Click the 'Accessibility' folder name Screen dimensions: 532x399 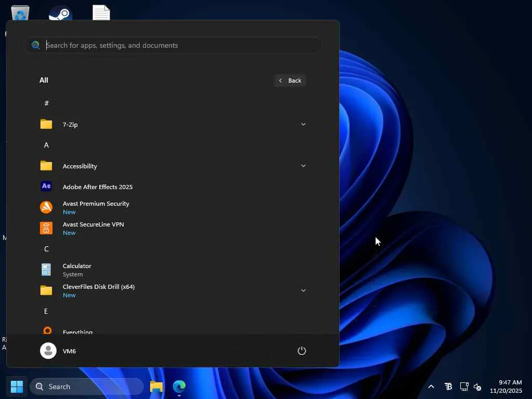[79, 166]
